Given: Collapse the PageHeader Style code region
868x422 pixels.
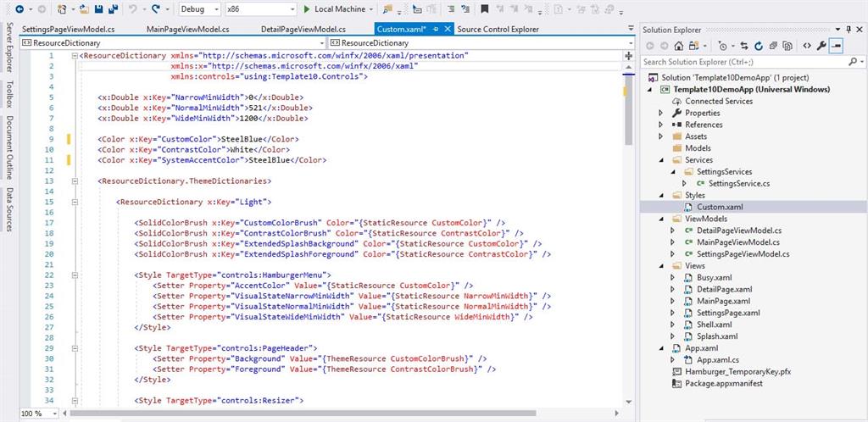Looking at the screenshot, I should click(x=75, y=348).
